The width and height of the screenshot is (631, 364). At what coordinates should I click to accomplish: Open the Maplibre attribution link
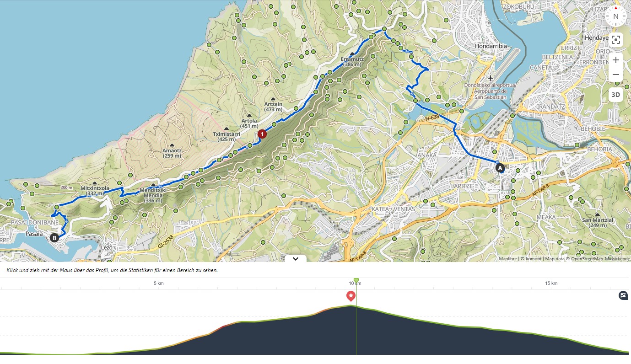(x=508, y=258)
